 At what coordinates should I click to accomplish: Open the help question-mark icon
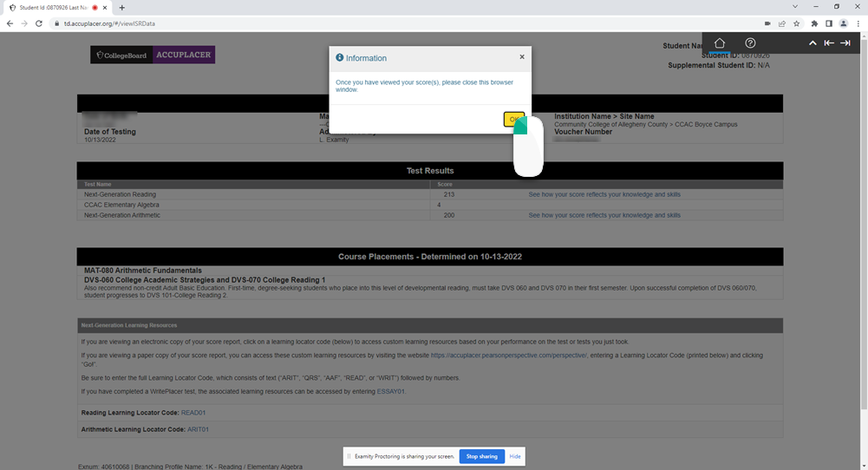pyautogui.click(x=750, y=42)
